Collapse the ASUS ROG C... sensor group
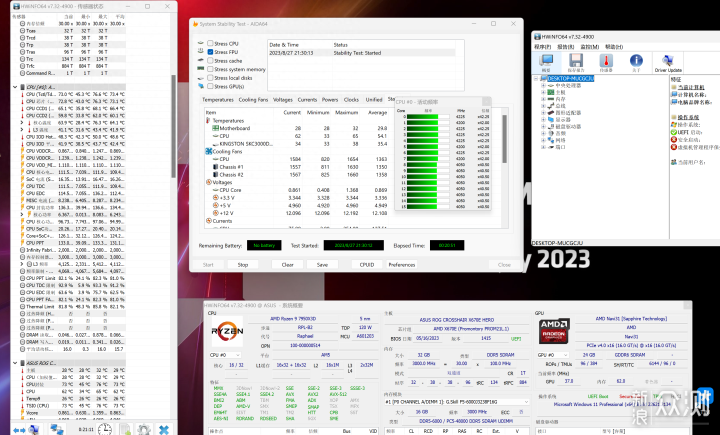This screenshot has width=720, height=435. pos(15,363)
